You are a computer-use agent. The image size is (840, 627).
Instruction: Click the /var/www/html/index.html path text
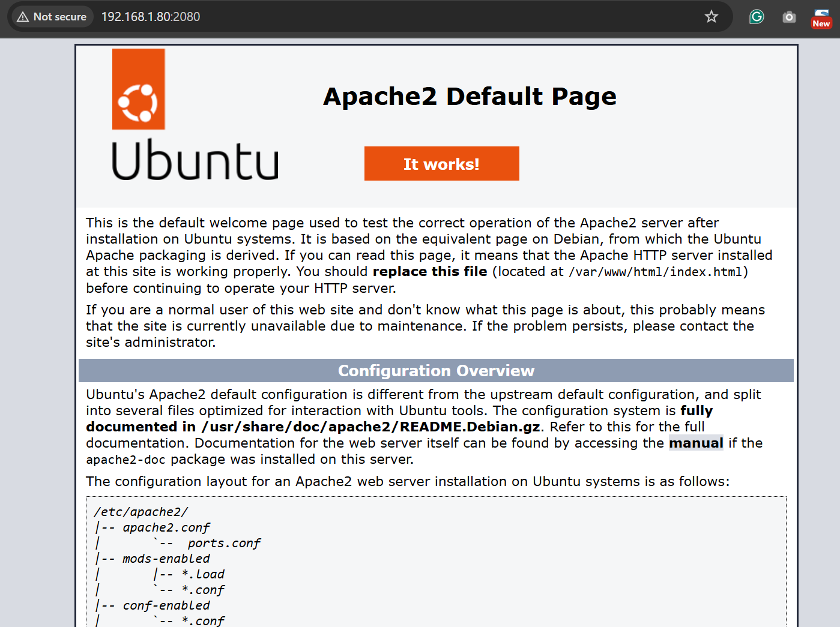[x=656, y=272]
